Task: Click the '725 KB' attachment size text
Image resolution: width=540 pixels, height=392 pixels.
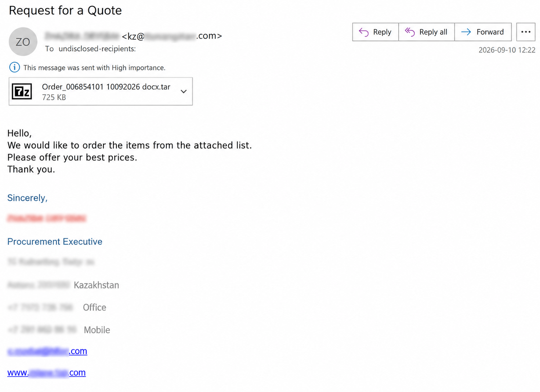Action: pyautogui.click(x=54, y=98)
